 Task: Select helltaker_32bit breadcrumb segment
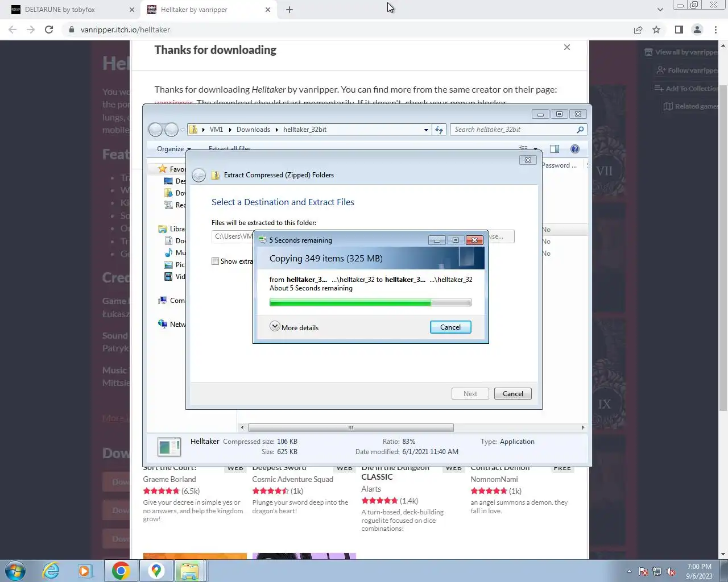(x=305, y=130)
